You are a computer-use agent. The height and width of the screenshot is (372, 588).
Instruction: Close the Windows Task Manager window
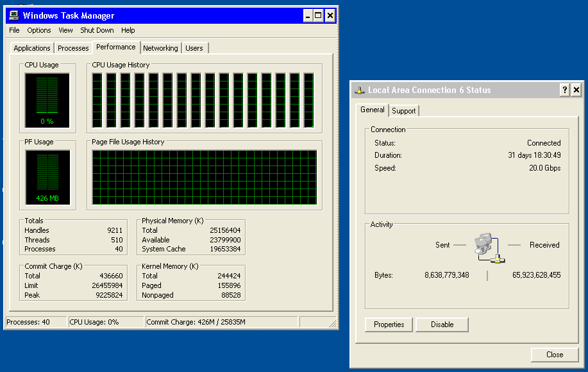tap(330, 16)
